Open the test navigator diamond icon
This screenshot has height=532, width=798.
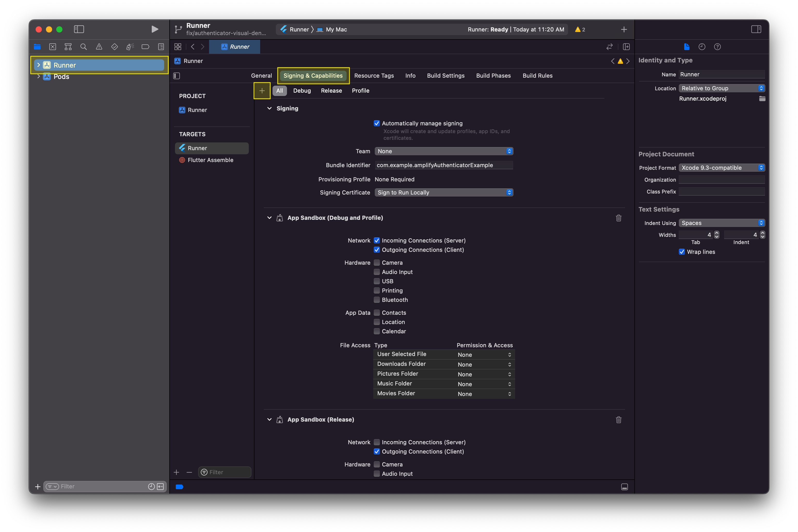pos(115,47)
